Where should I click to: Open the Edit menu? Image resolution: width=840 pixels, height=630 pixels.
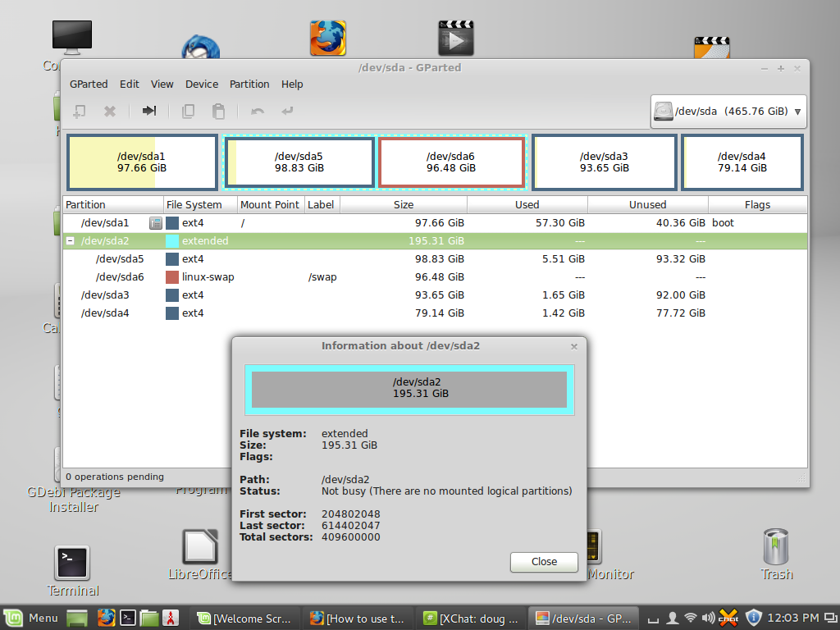click(129, 84)
